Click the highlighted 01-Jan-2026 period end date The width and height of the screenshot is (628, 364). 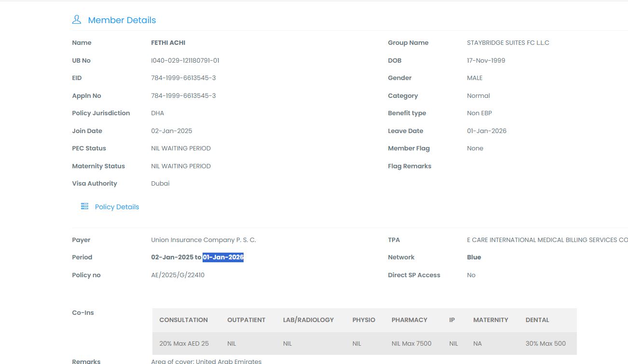coord(223,257)
